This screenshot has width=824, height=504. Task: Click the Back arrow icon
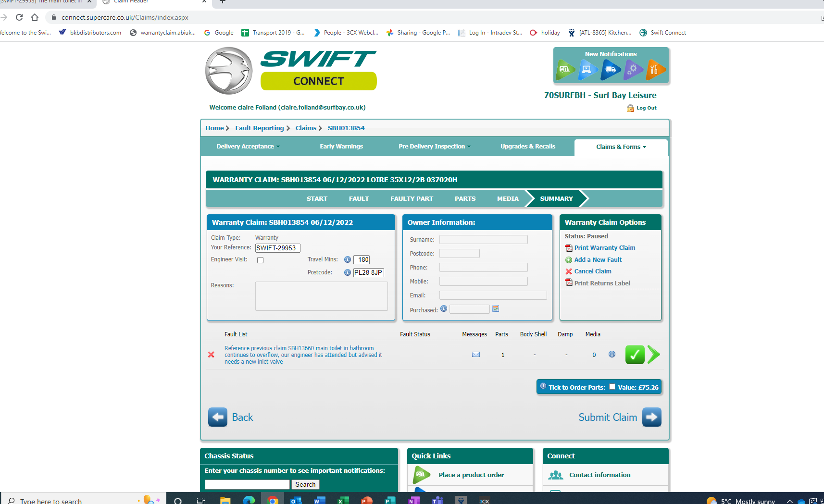coord(218,417)
